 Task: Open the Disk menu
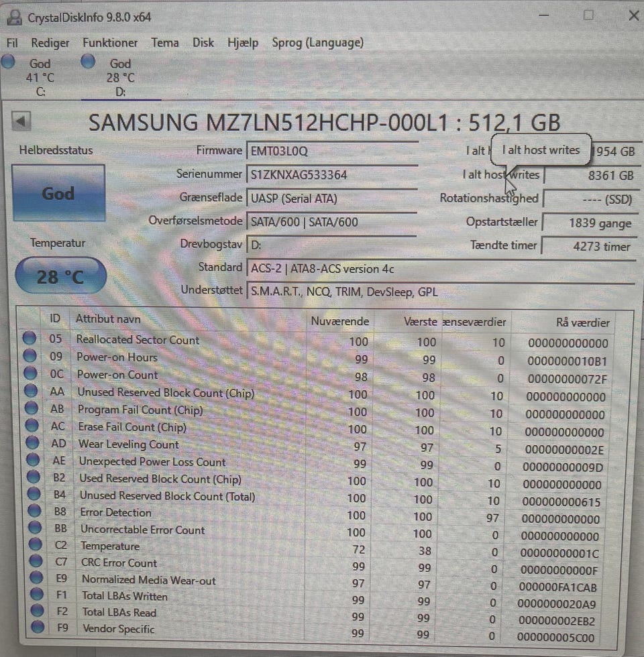203,43
